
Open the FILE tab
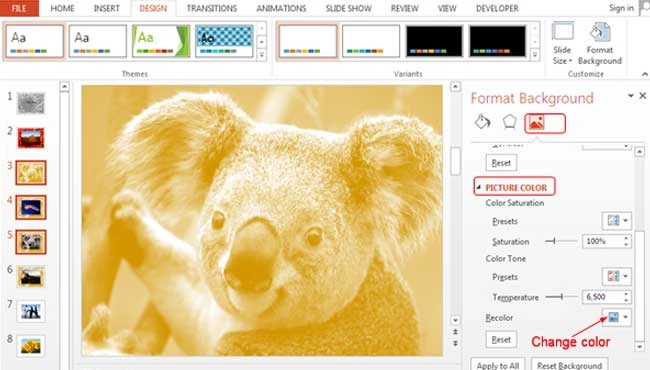[x=19, y=8]
